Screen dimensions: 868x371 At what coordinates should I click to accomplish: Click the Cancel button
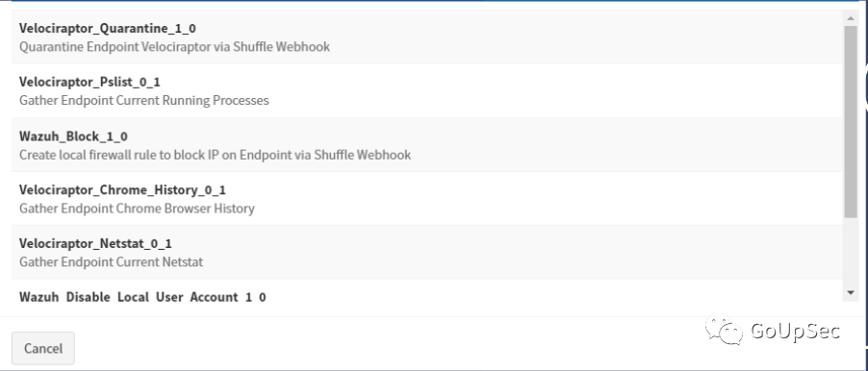pyautogui.click(x=43, y=348)
